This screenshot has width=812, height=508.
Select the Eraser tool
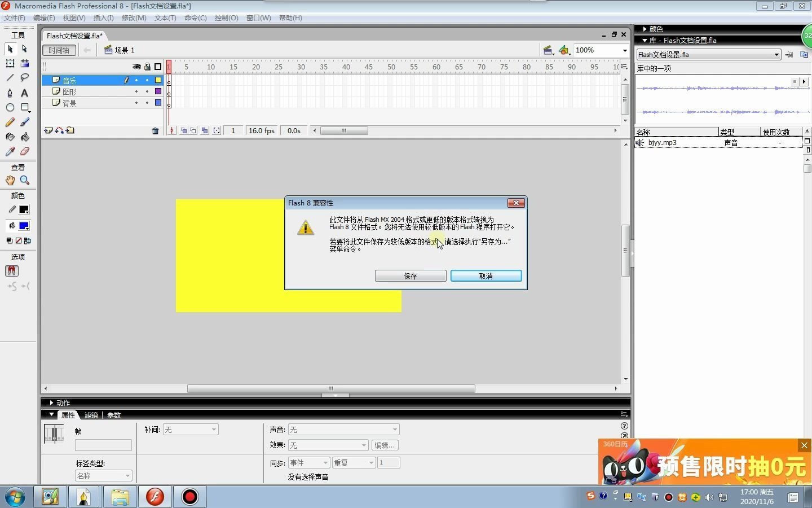click(x=25, y=151)
